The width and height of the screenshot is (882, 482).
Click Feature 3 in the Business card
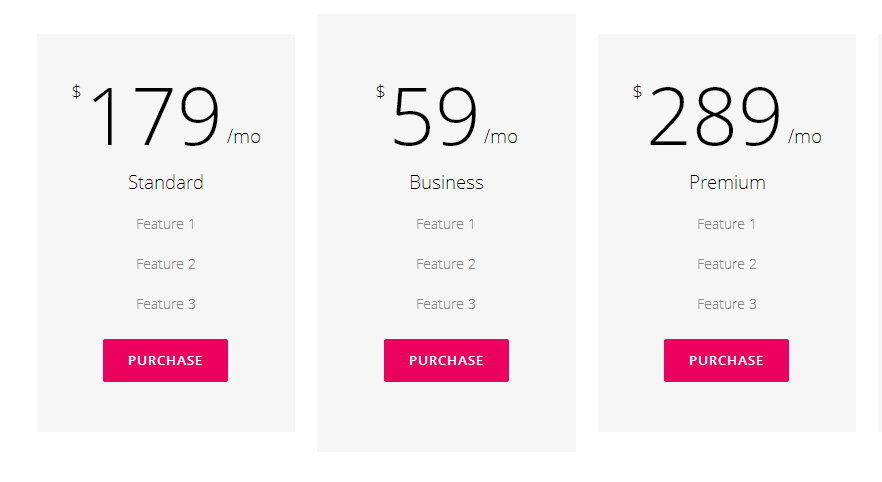coord(446,304)
